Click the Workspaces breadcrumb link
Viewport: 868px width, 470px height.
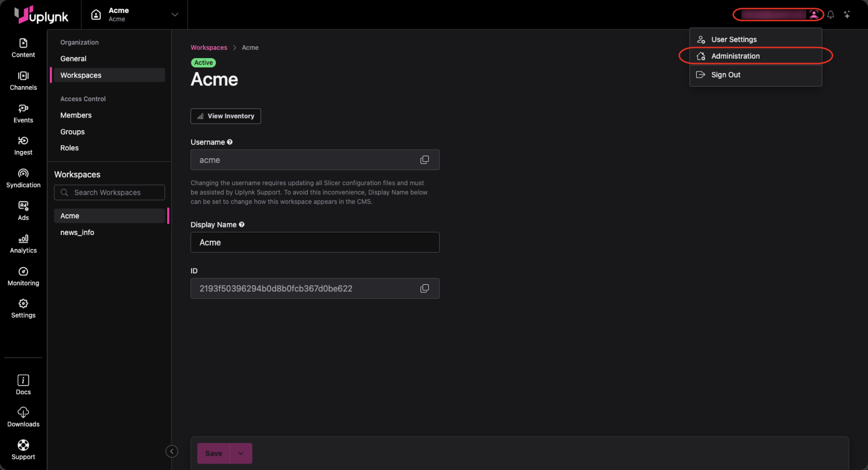[209, 47]
